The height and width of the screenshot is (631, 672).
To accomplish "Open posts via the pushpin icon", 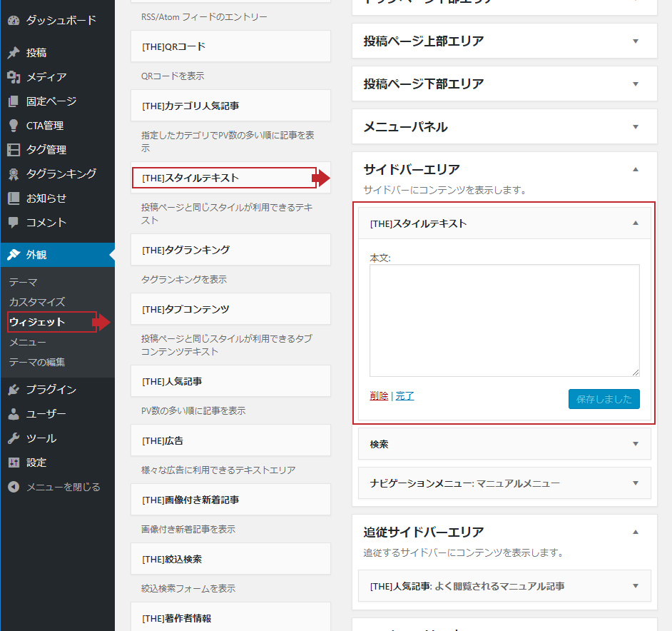I will pos(13,53).
